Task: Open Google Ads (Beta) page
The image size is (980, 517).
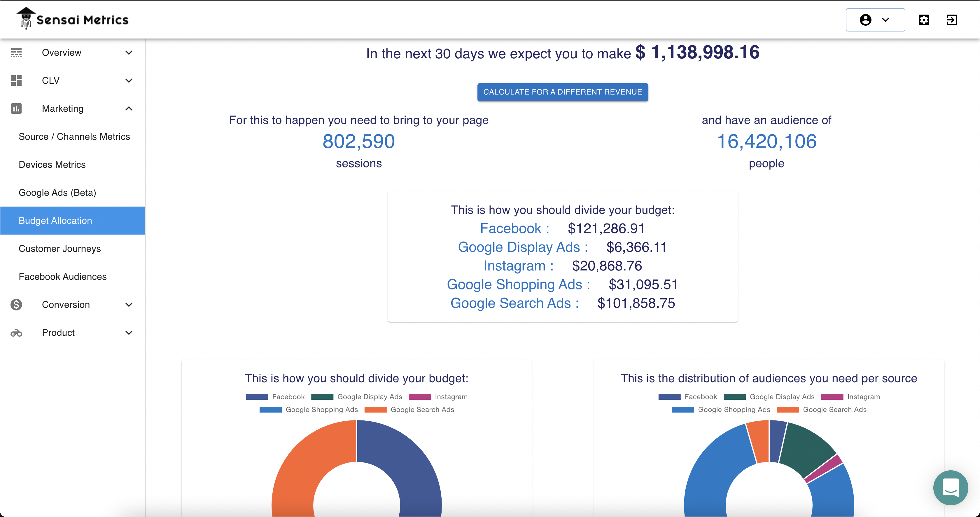Action: coord(73,193)
